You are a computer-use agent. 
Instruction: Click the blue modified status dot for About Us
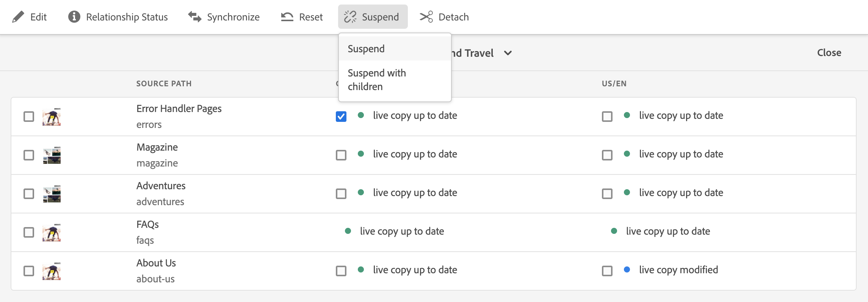627,270
